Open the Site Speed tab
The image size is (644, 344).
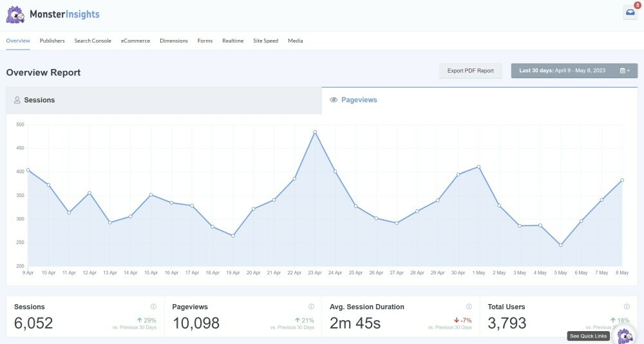[265, 41]
